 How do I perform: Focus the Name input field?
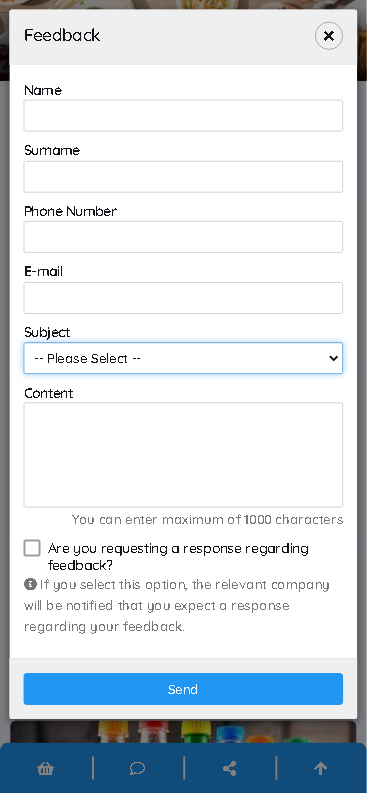pyautogui.click(x=183, y=116)
